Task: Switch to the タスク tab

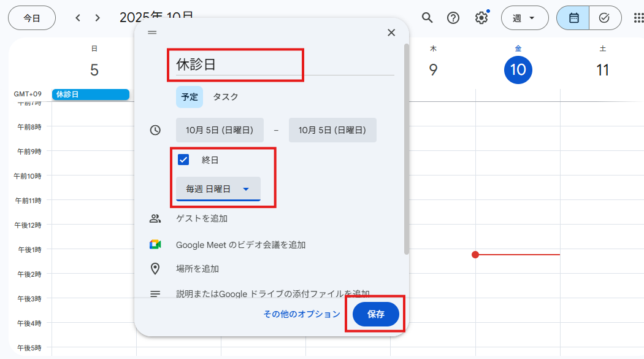Action: pyautogui.click(x=225, y=97)
